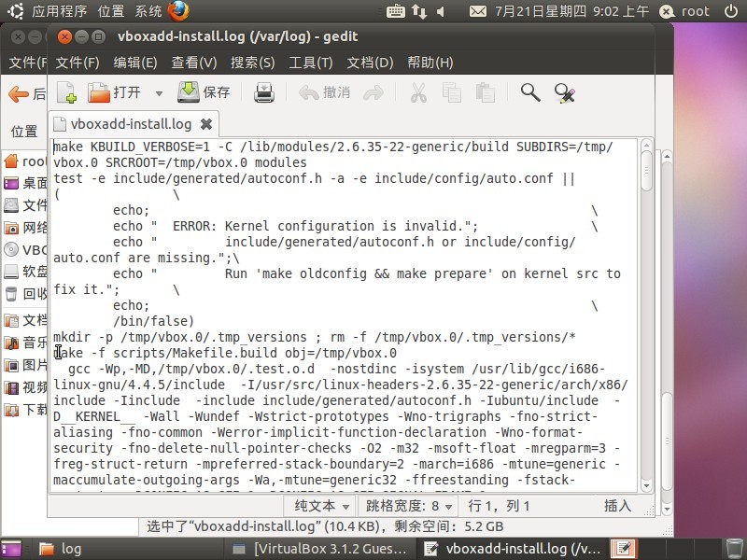This screenshot has height=560, width=747.
Task: Paste from clipboard icon
Action: pos(485,92)
